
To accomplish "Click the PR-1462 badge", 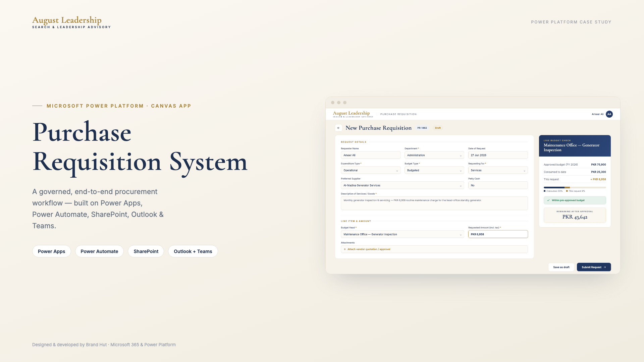I will (422, 128).
